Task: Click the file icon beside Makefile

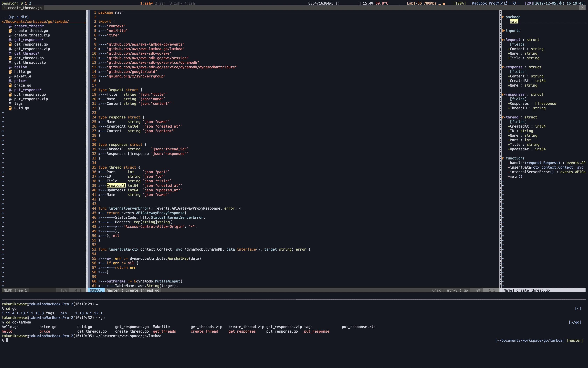Action: [x=10, y=76]
